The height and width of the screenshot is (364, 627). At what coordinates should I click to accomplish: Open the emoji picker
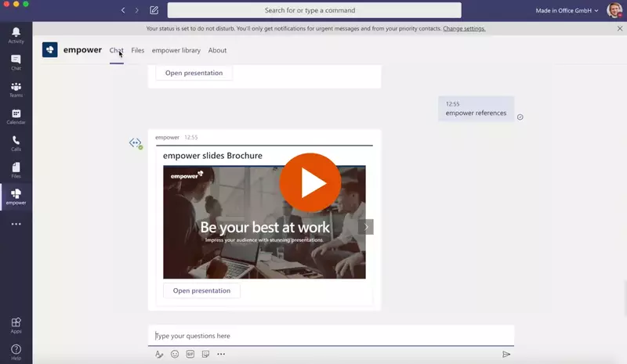[175, 354]
